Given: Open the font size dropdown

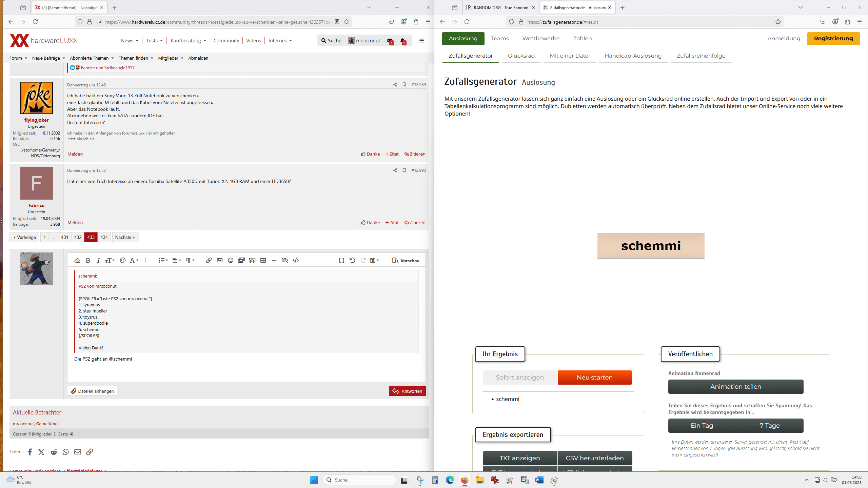Looking at the screenshot, I should point(110,260).
